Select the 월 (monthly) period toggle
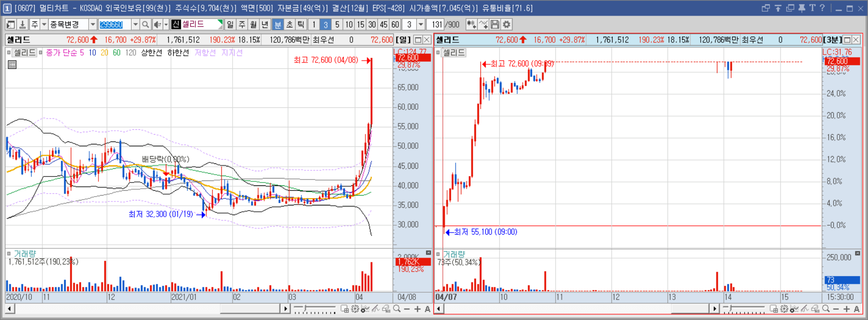The height and width of the screenshot is (320, 868). click(x=254, y=24)
